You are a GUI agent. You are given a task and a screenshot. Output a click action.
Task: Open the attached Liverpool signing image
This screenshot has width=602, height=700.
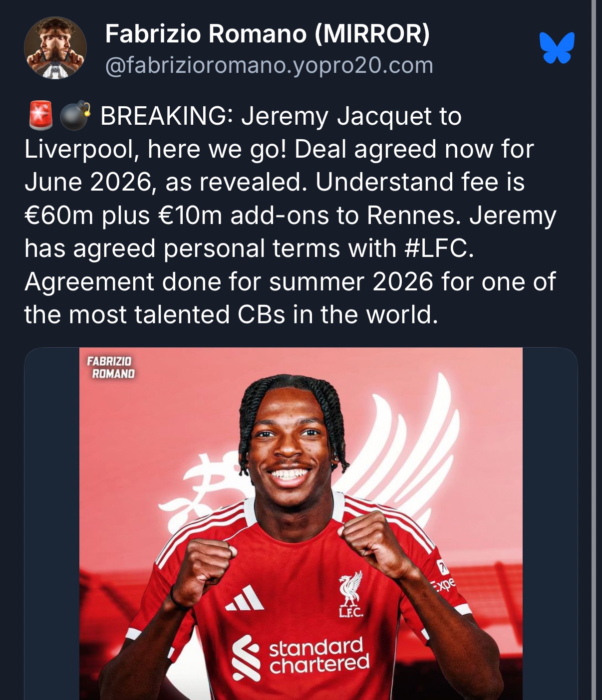[x=301, y=523]
